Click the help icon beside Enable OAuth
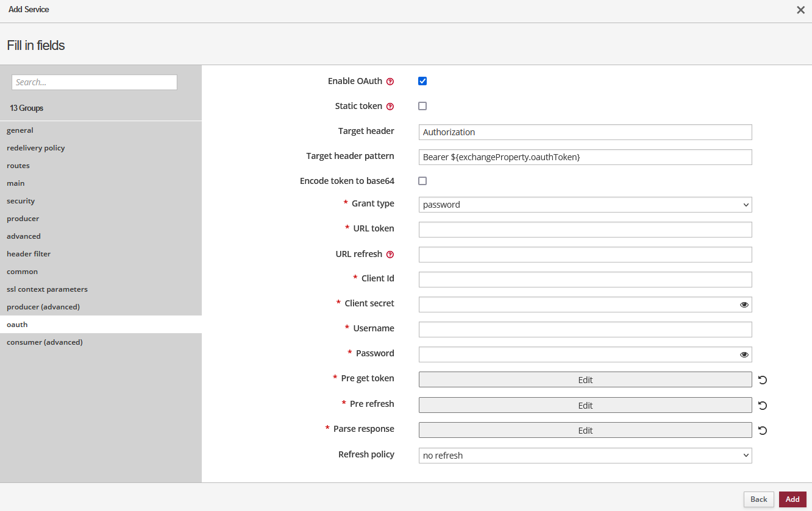Image resolution: width=812 pixels, height=511 pixels. point(390,81)
